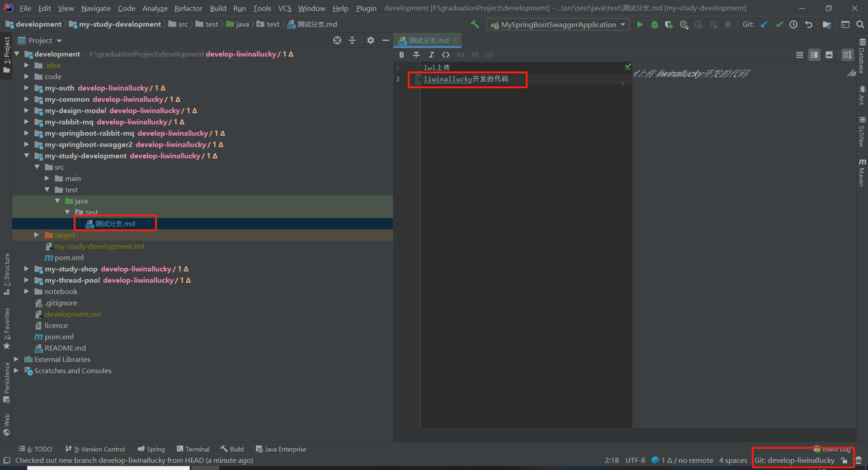Open the Ant tool window

point(862,95)
